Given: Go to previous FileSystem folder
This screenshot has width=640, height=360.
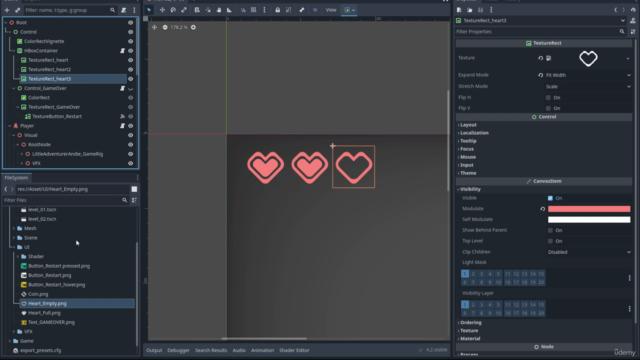Looking at the screenshot, I should click(6, 189).
